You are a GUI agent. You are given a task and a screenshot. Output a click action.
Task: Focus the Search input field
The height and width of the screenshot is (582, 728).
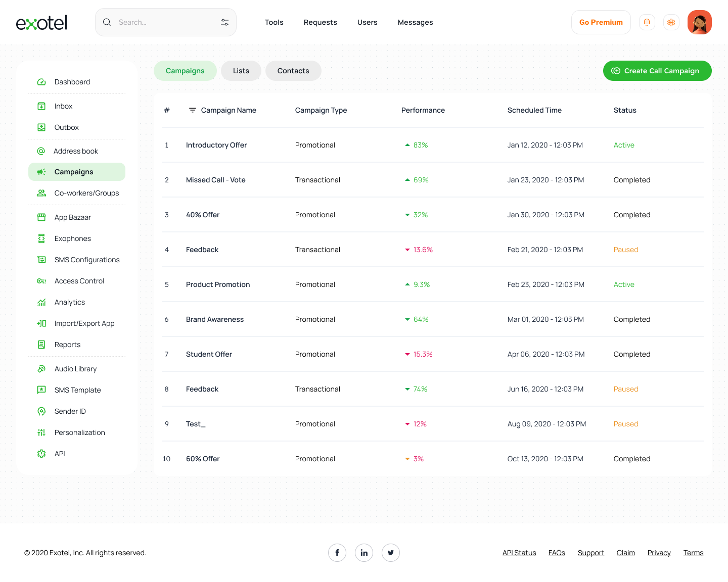(x=166, y=22)
